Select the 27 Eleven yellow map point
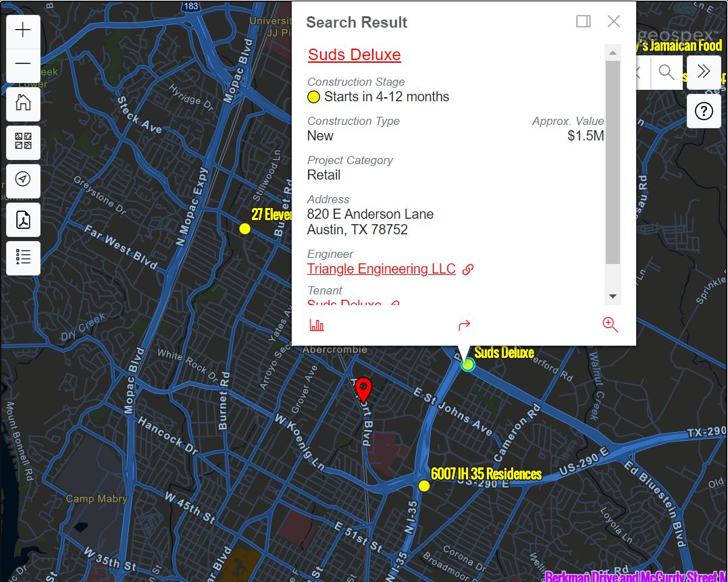Screen dimensions: 728x582 (x=244, y=229)
